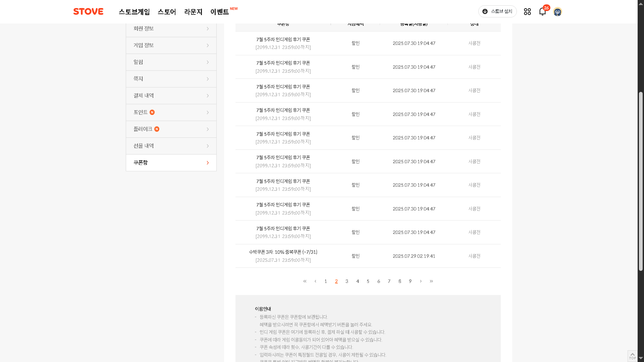Select current page 2
This screenshot has height=362, width=644.
pos(336,281)
